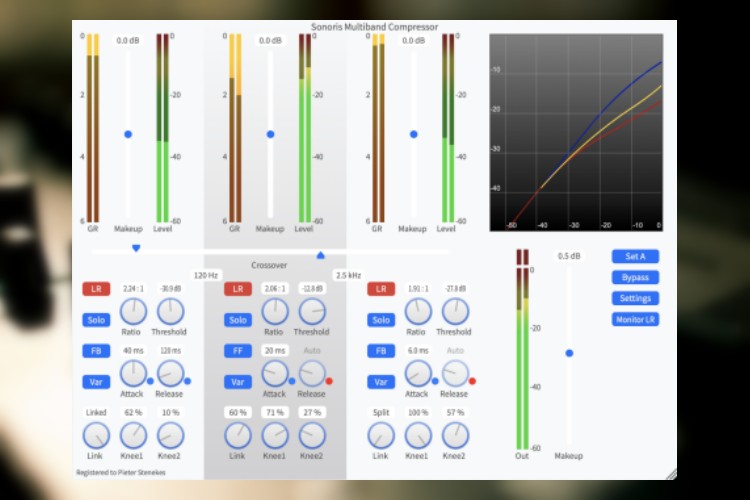This screenshot has width=750, height=500.
Task: Click the high band Knee2 knob
Action: 455,436
